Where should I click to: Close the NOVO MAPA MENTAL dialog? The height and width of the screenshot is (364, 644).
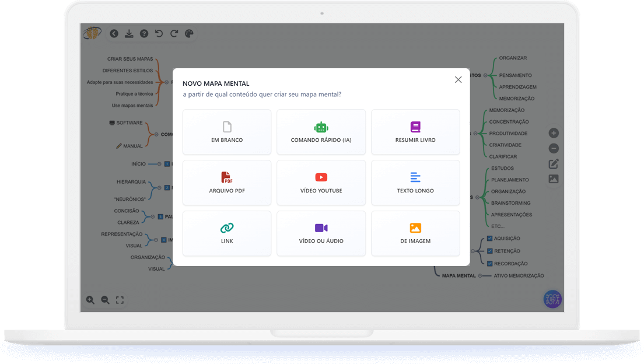pos(458,79)
